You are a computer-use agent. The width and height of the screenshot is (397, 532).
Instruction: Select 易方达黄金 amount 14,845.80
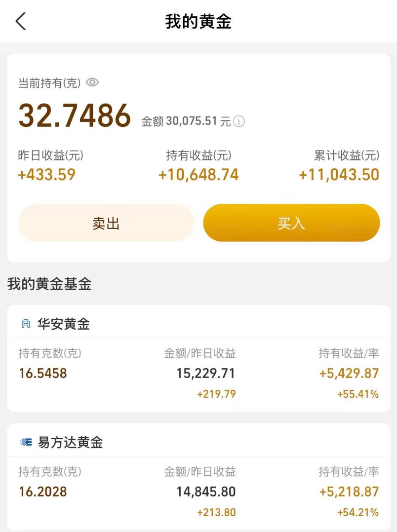205,492
